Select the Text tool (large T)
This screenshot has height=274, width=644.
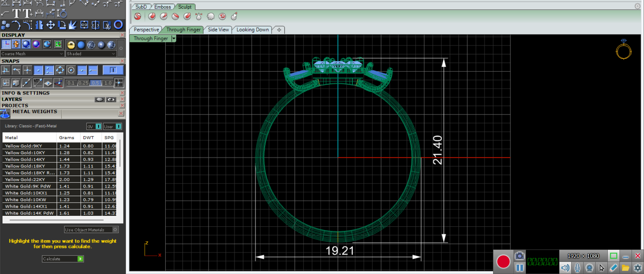[x=16, y=13]
